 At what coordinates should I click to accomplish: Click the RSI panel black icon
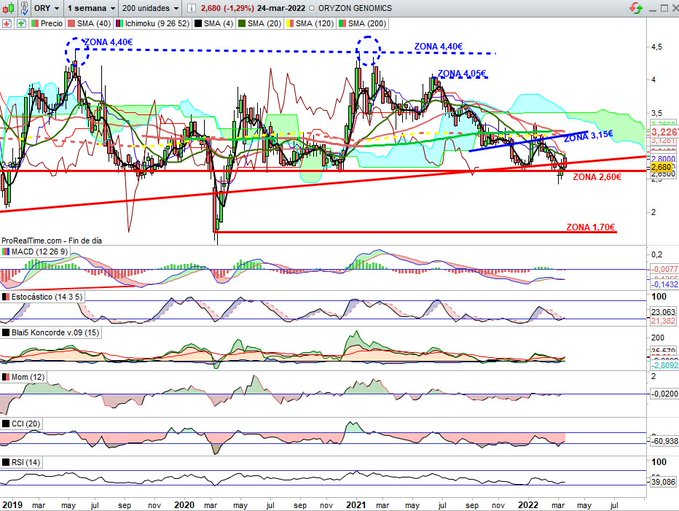click(6, 462)
